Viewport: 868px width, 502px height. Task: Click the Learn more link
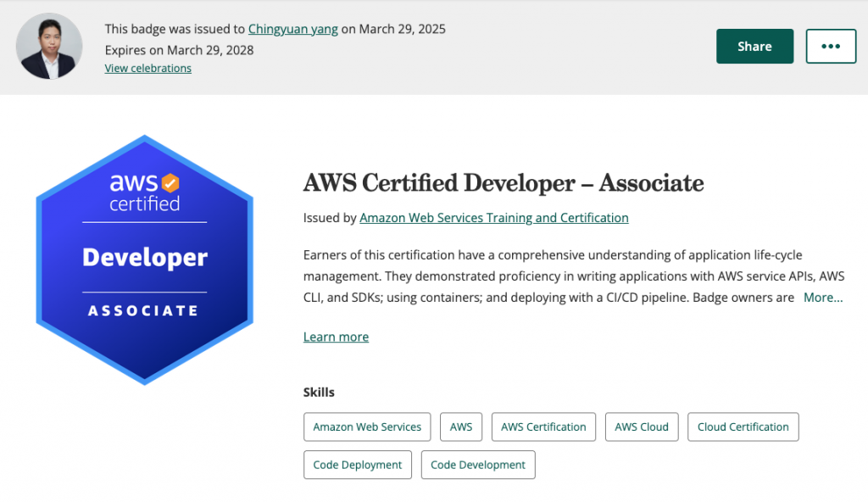[x=336, y=337]
